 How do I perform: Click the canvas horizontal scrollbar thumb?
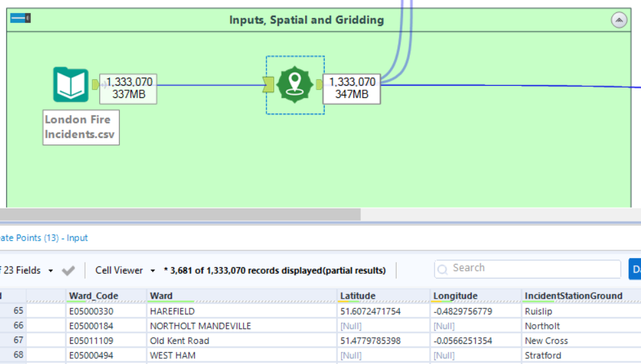(x=180, y=214)
